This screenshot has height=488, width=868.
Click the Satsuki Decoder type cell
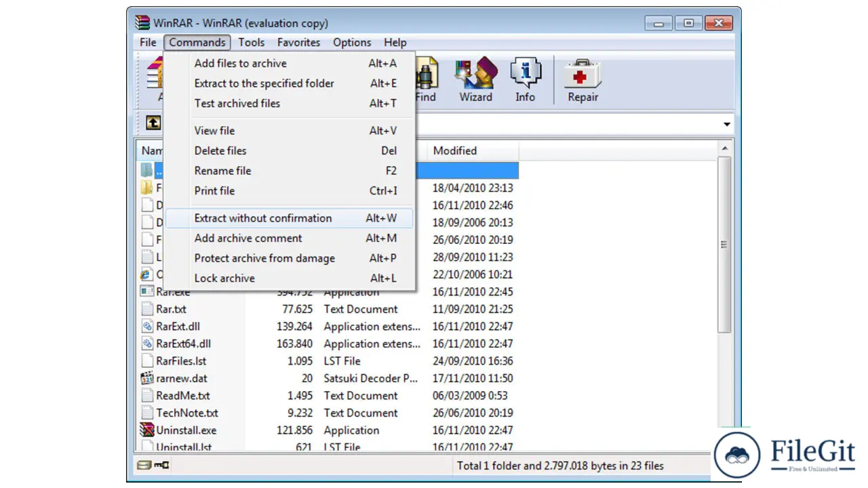click(371, 378)
